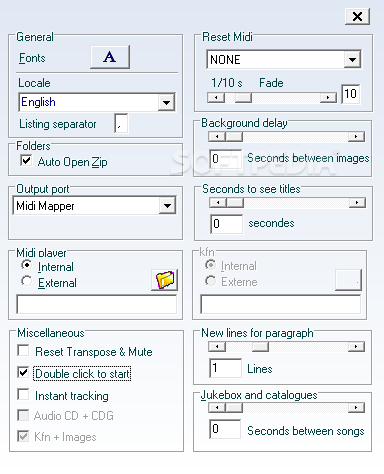Viewport: 384px width, 474px height.
Task: Click the paragraph Lines value field
Action: point(226,368)
